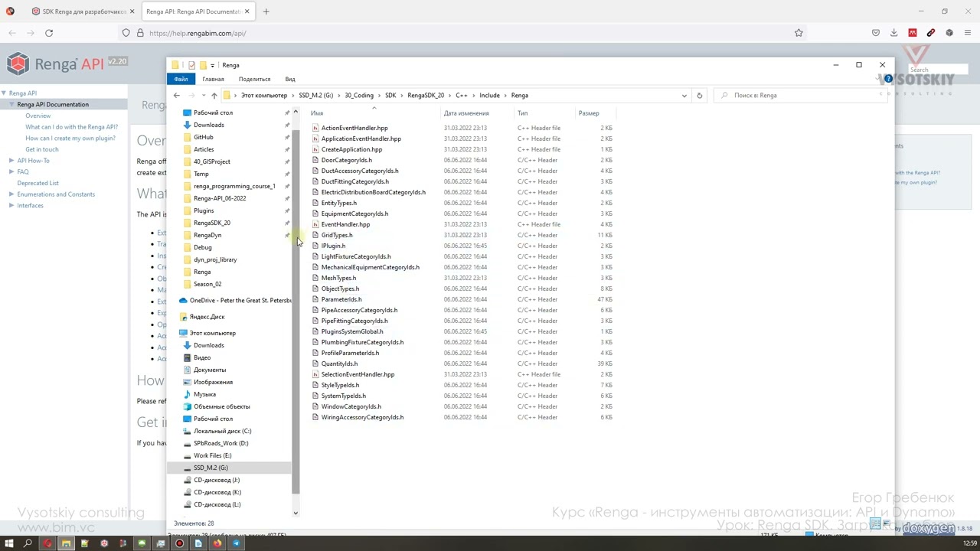Select the CreateApplication.hpp file icon
The image size is (980, 551).
click(315, 149)
